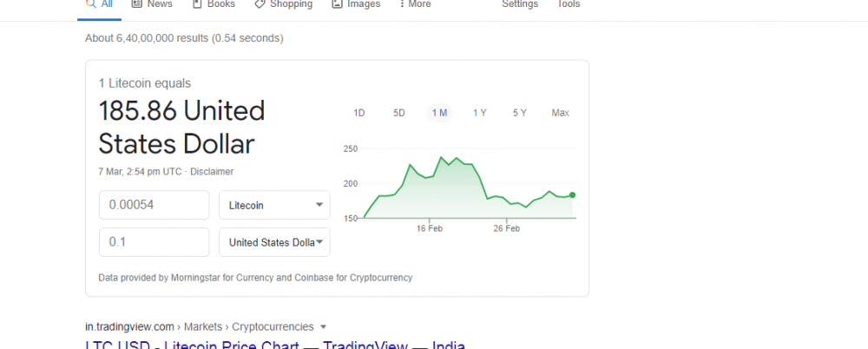Select the 5D chart range
Viewport: 868px width, 349px height.
pos(399,113)
